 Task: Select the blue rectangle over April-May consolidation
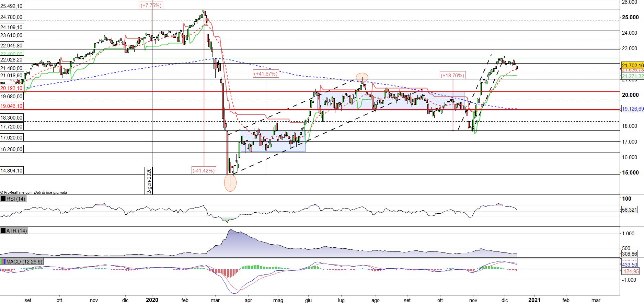pos(273,141)
